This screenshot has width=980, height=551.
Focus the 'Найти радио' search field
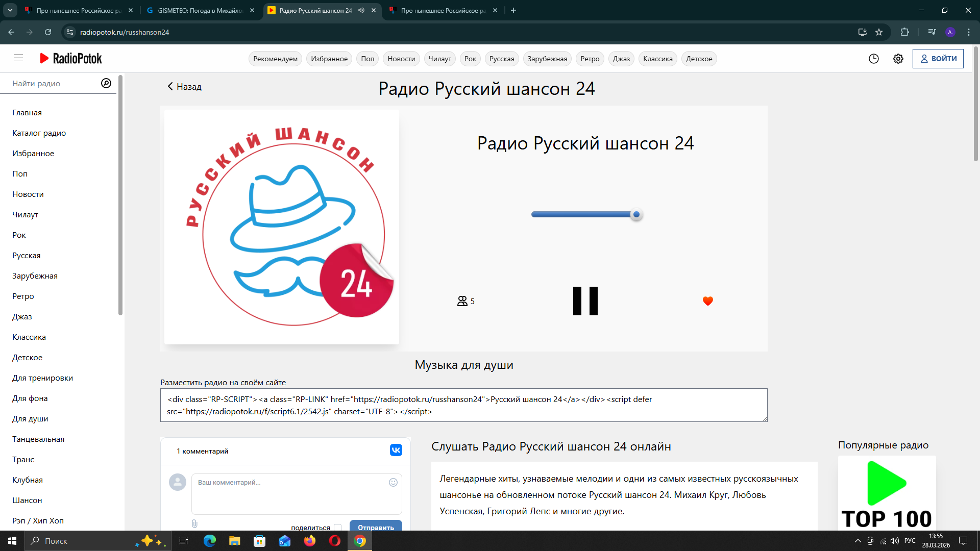pos(54,83)
